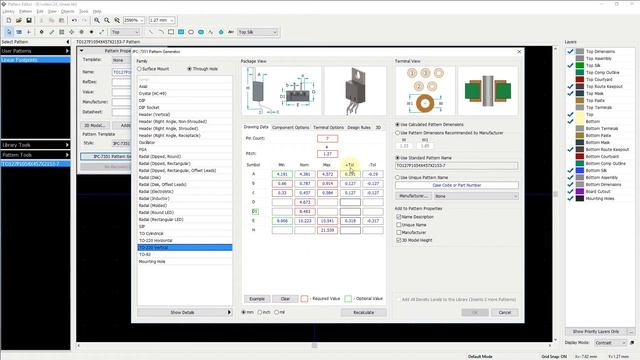Select the Line drawing tool

pos(151,32)
